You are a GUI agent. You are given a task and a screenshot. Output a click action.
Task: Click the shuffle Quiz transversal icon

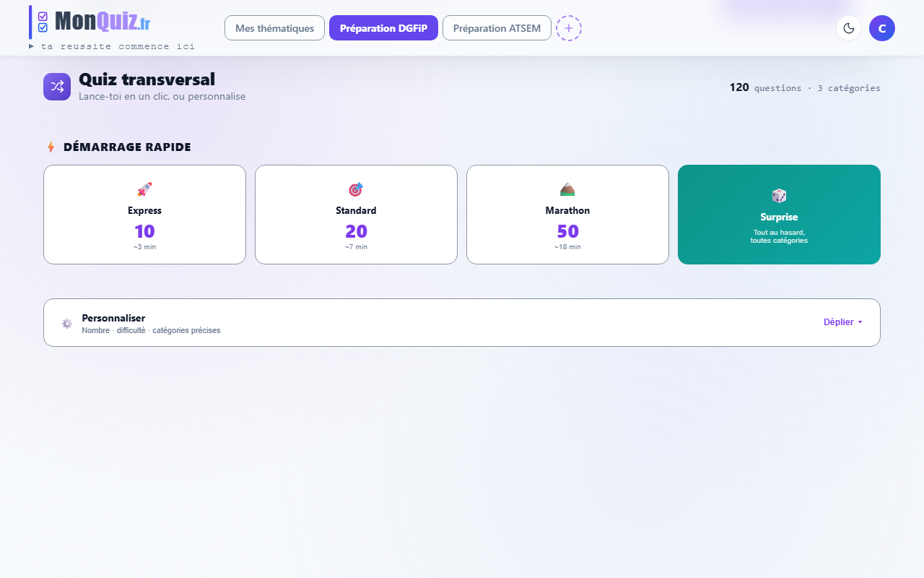57,87
